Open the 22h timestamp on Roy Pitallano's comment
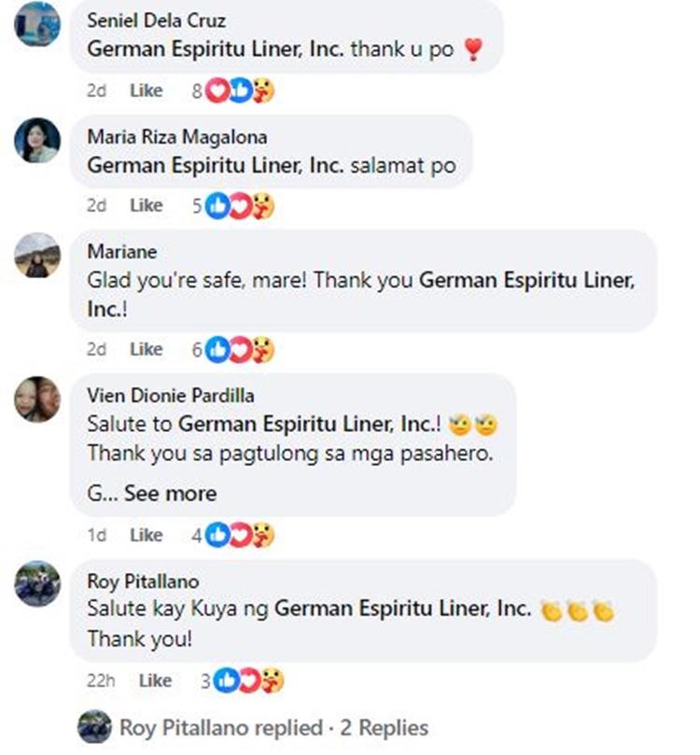Viewport: 700px width, 755px height. pyautogui.click(x=101, y=680)
